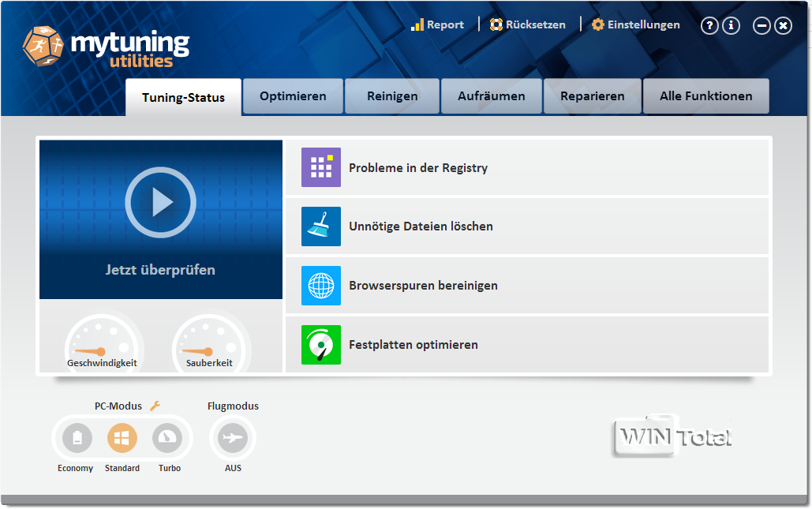Switch to the Aufräumen tab
This screenshot has width=812, height=509.
[492, 96]
